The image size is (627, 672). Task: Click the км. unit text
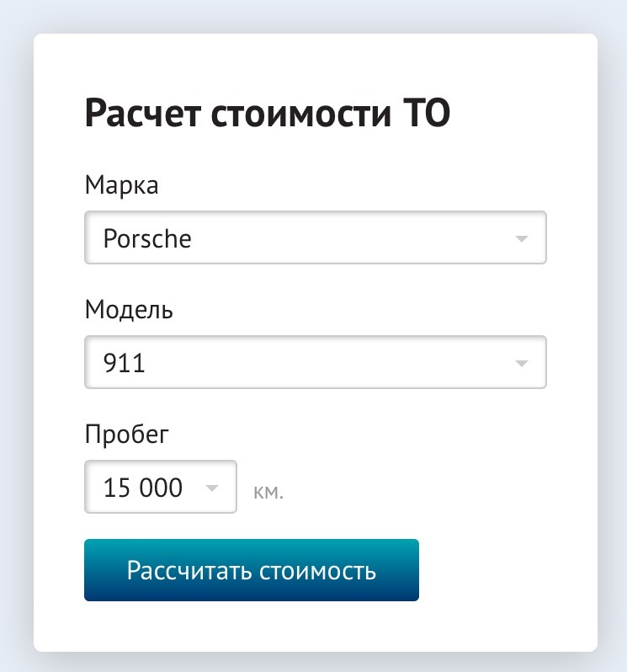pyautogui.click(x=268, y=492)
